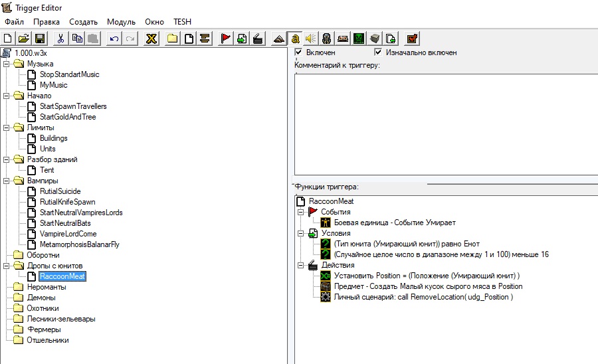598x364 pixels.
Task: Select the Оборотни category folder
Action: pos(43,255)
